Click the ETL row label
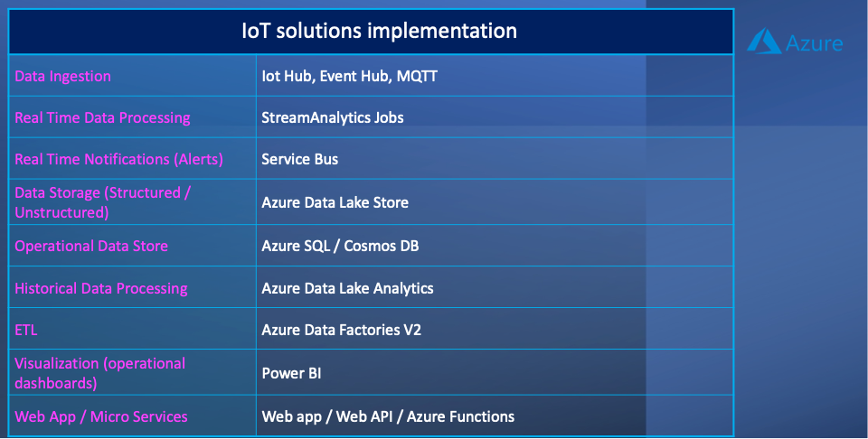The height and width of the screenshot is (439, 868). 26,330
